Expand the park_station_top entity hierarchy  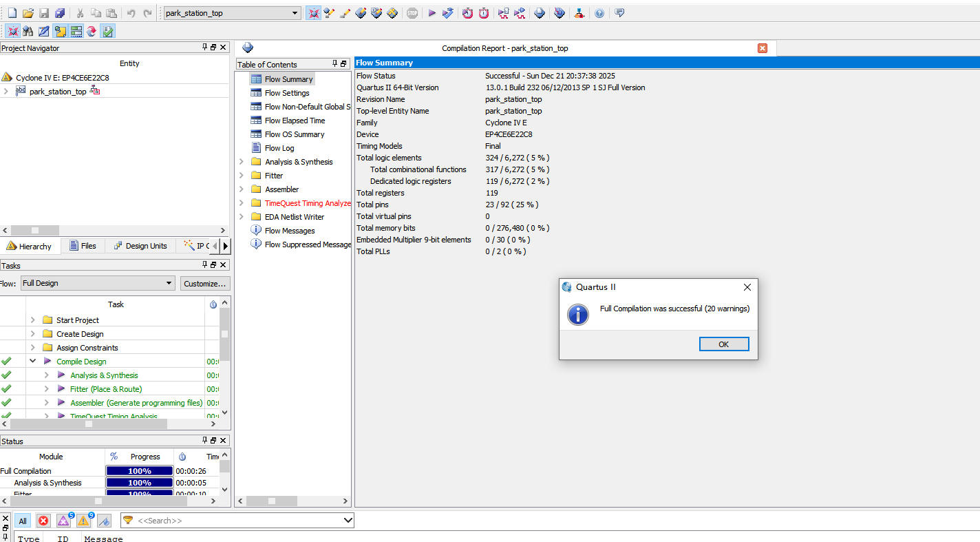[x=6, y=91]
